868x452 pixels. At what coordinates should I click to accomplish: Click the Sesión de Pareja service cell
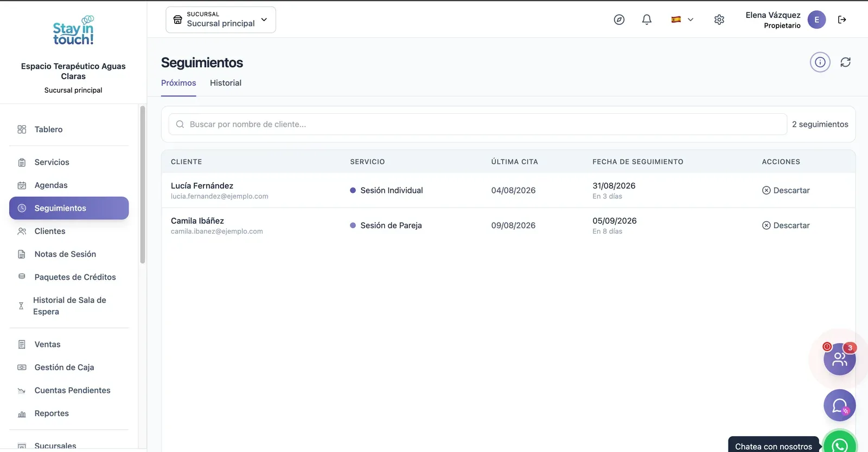pos(386,225)
